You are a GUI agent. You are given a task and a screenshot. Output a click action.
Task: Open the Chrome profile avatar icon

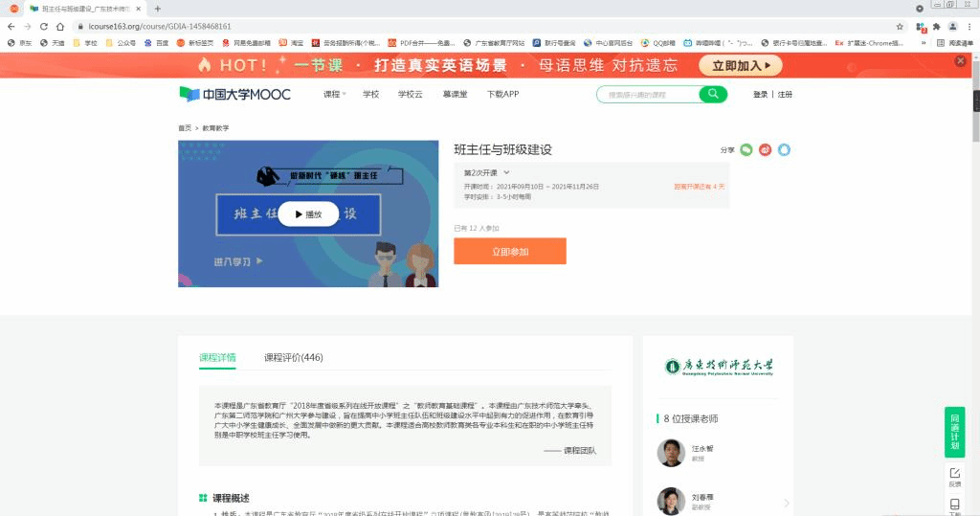pos(952,26)
